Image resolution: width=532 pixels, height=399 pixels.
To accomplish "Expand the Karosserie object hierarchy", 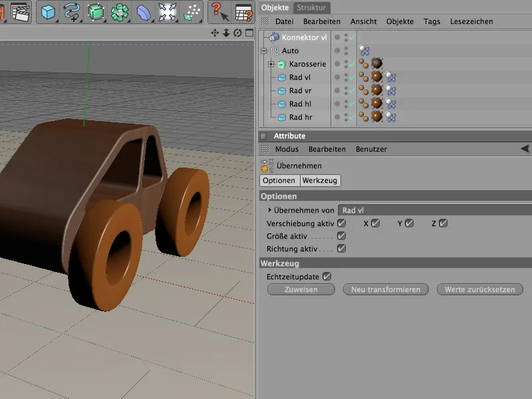I will coord(271,64).
